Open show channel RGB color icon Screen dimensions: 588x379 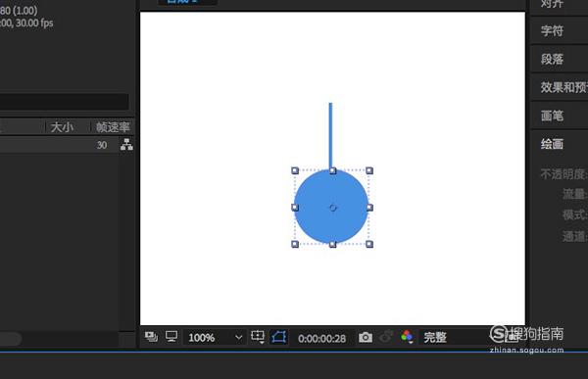(407, 337)
